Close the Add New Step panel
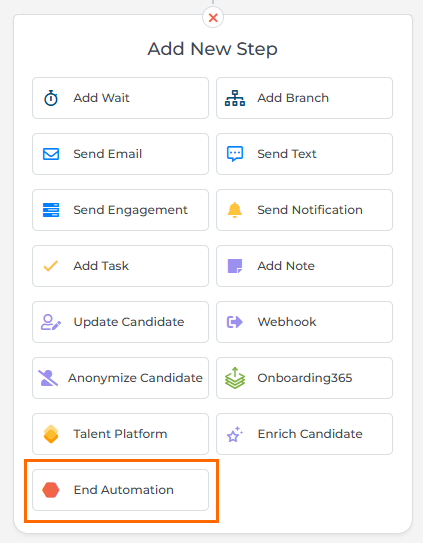 coord(213,17)
